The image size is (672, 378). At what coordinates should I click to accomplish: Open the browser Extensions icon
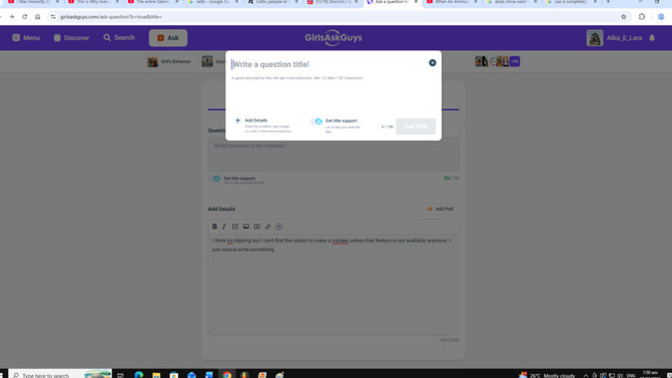(642, 17)
